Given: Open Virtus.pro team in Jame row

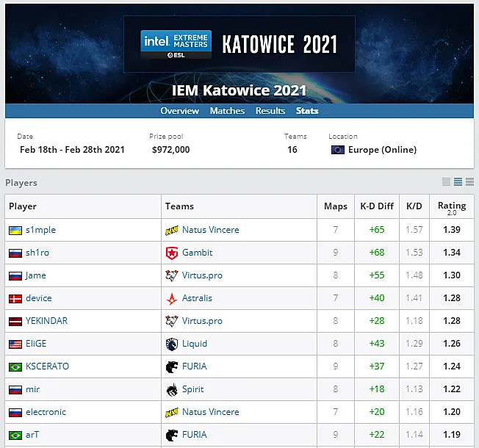Looking at the screenshot, I should click(x=202, y=275).
